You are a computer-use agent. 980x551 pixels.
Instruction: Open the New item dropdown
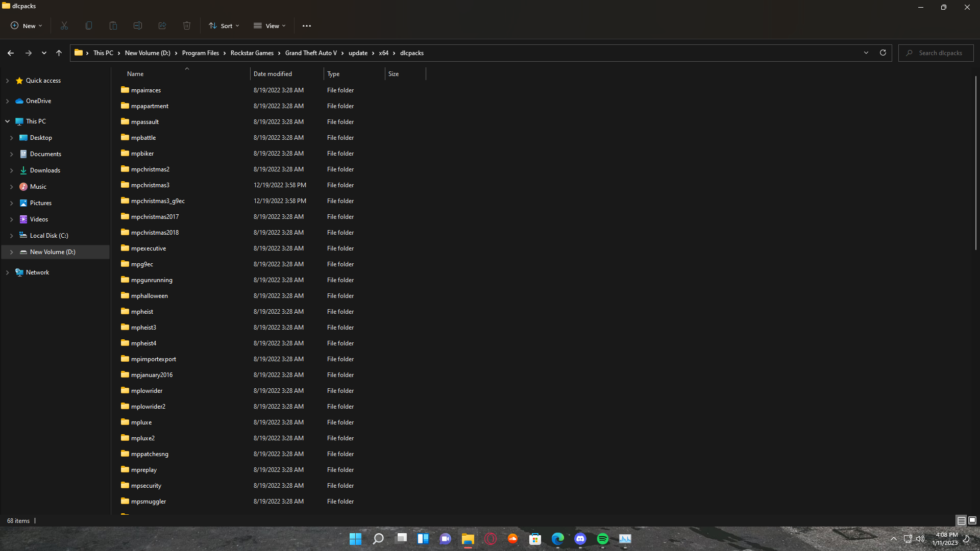[27, 26]
